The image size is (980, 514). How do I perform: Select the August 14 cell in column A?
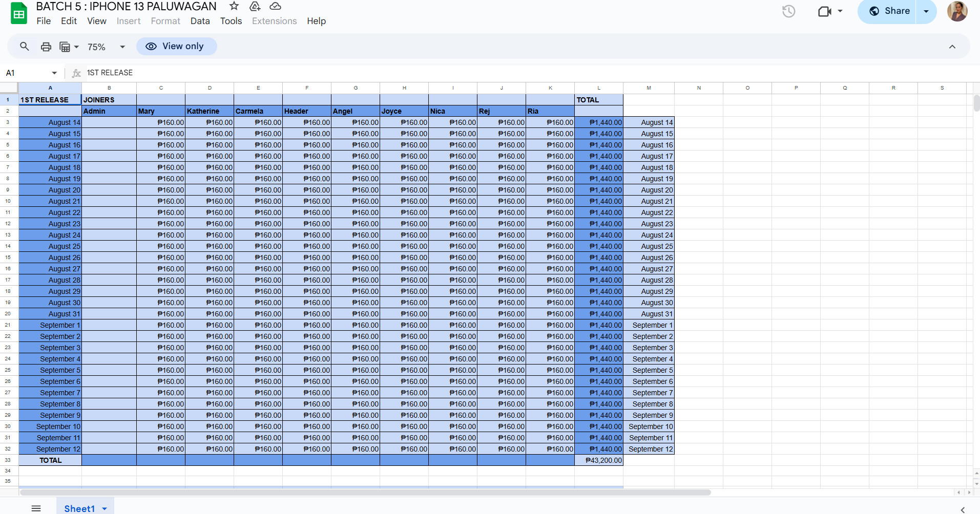click(50, 122)
